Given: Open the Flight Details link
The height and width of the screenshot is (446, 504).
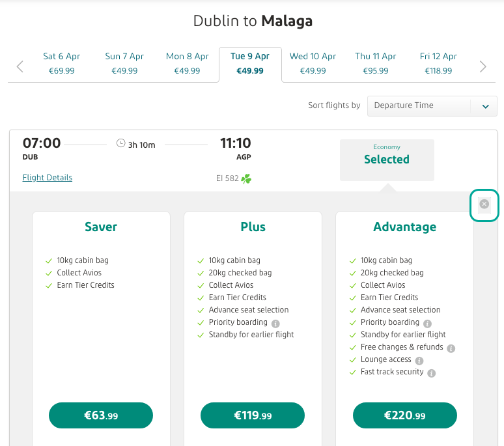Looking at the screenshot, I should click(x=48, y=178).
